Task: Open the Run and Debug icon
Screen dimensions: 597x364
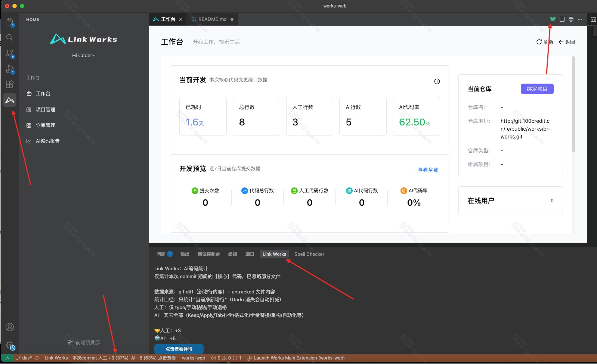Action: pyautogui.click(x=10, y=69)
